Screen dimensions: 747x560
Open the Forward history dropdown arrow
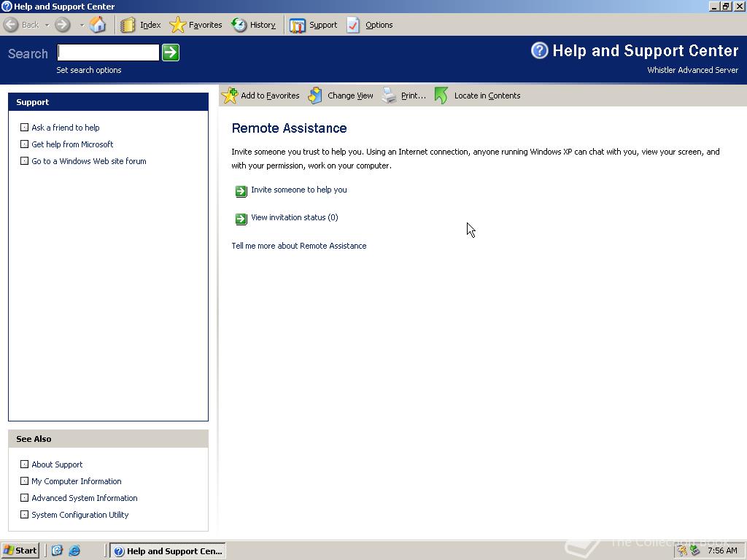click(x=82, y=25)
